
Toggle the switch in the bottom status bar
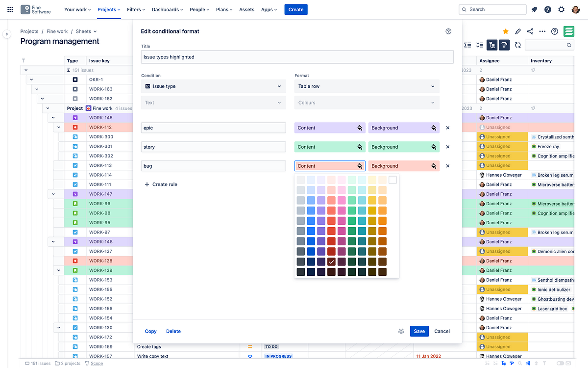click(560, 363)
